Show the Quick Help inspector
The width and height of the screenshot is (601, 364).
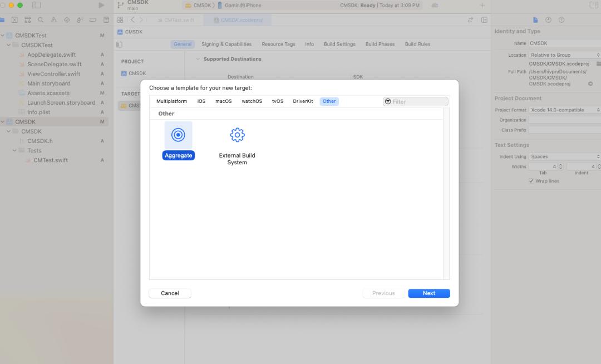pyautogui.click(x=561, y=20)
